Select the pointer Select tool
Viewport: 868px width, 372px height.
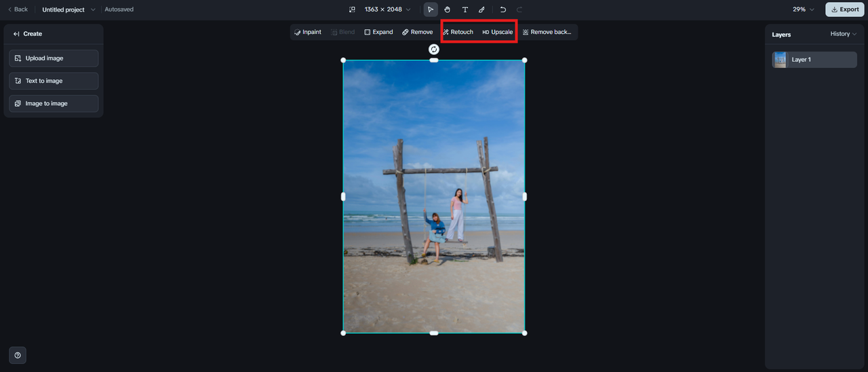[431, 10]
